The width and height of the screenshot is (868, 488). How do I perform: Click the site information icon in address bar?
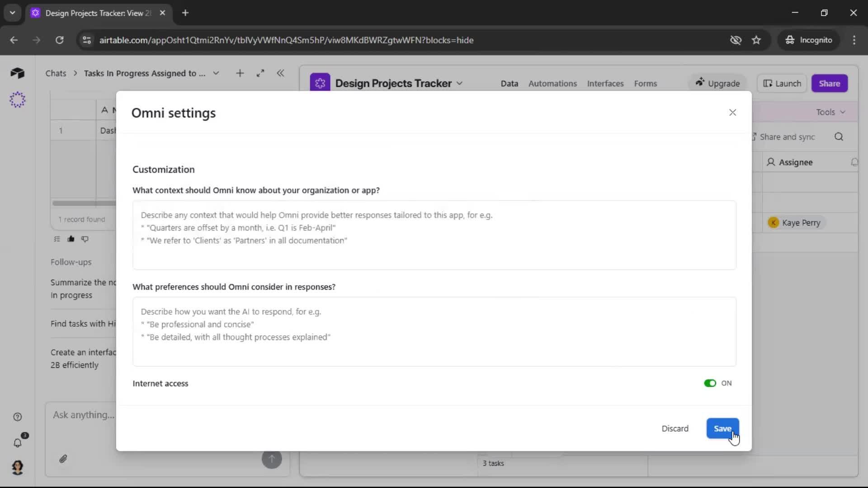coord(86,40)
